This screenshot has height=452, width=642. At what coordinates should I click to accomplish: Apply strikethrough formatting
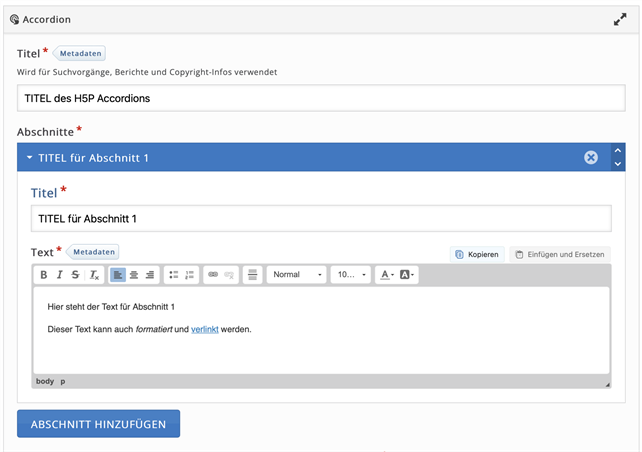click(75, 275)
